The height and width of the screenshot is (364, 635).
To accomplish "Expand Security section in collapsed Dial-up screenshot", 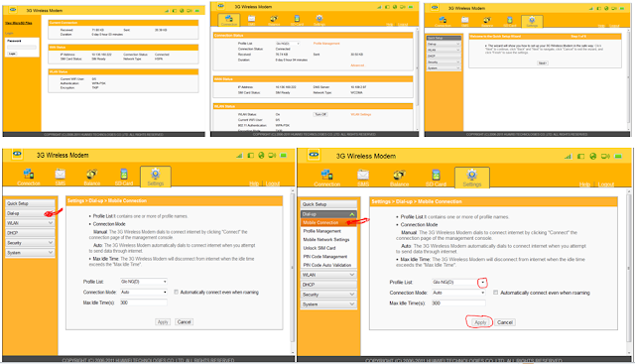I will 30,243.
